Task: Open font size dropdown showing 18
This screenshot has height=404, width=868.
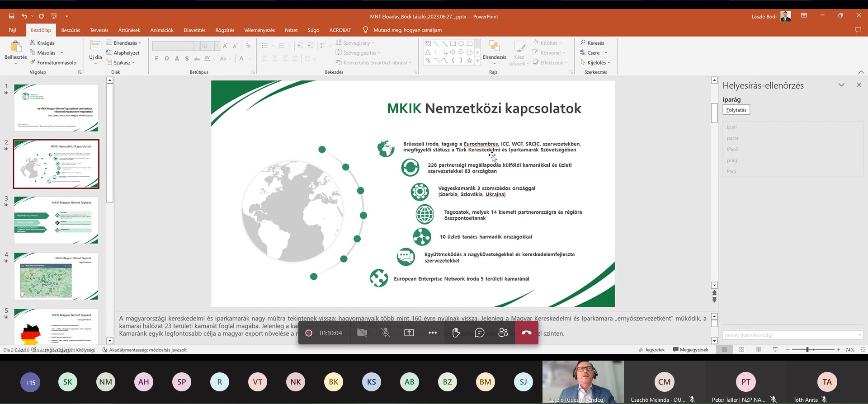Action: (x=217, y=46)
